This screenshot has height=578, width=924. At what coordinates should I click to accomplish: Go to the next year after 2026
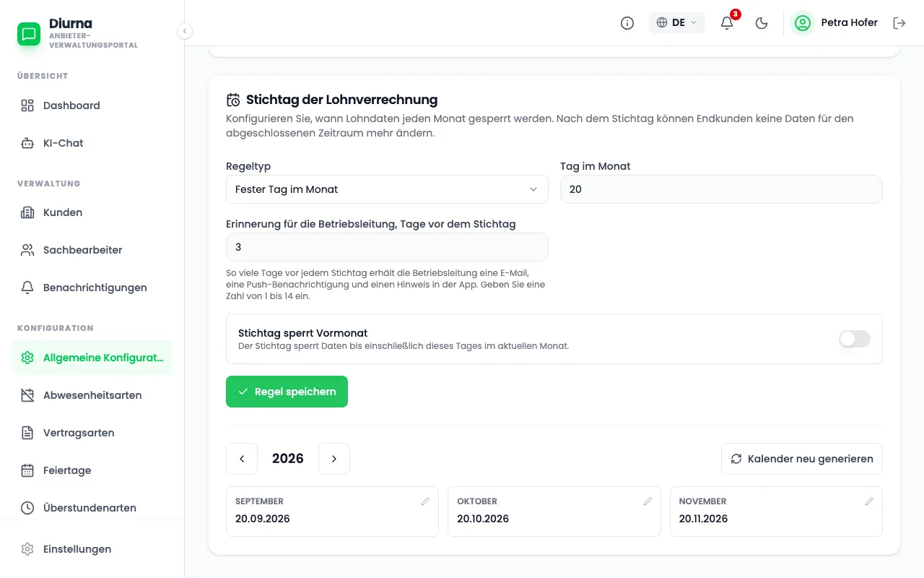coord(334,459)
